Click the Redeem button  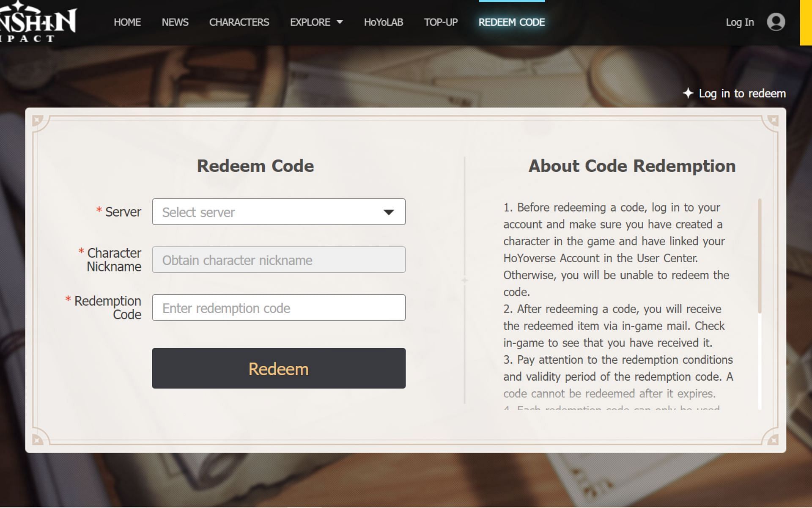click(x=279, y=368)
